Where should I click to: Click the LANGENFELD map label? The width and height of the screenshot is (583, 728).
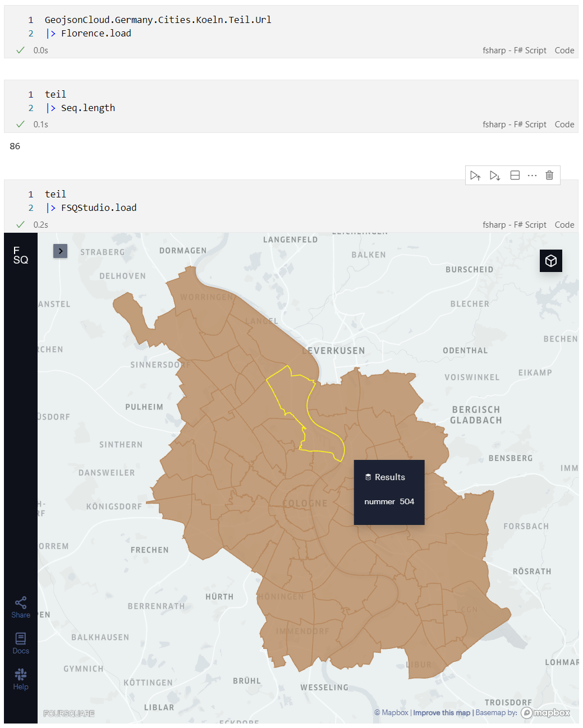[x=291, y=239]
